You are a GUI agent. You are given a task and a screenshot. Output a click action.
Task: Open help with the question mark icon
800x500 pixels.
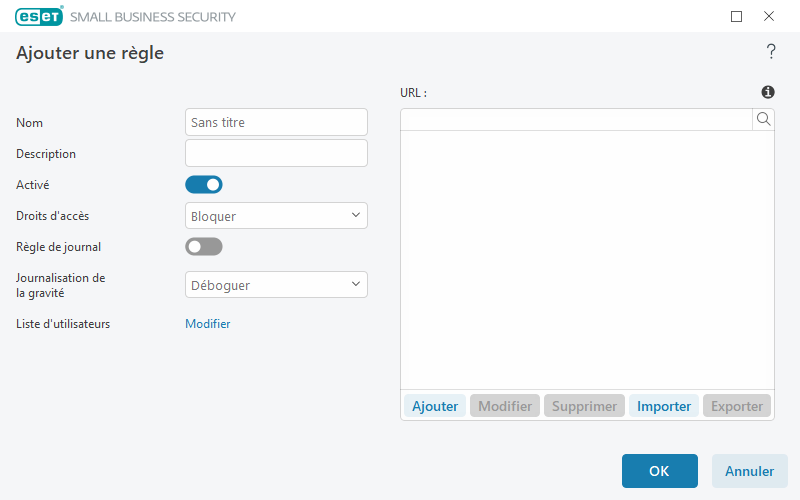[771, 52]
